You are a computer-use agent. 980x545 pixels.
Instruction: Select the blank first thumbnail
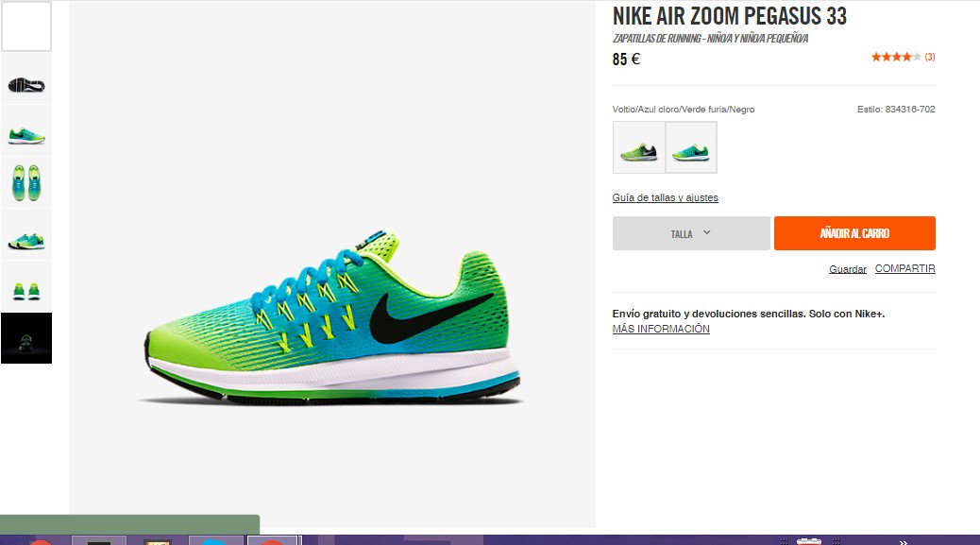pos(26,26)
